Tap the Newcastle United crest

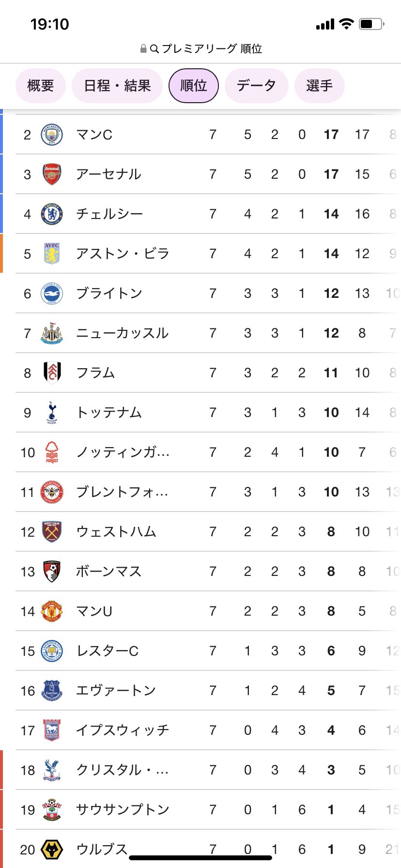52,333
